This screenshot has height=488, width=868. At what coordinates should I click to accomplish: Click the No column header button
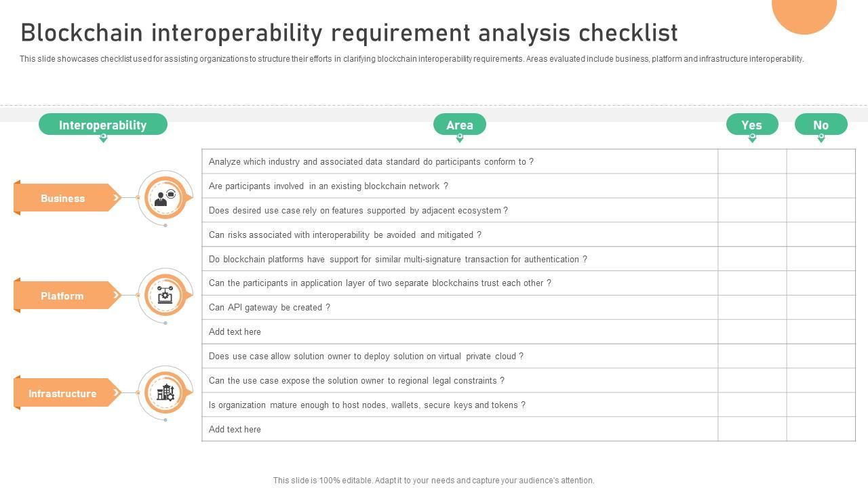point(821,124)
